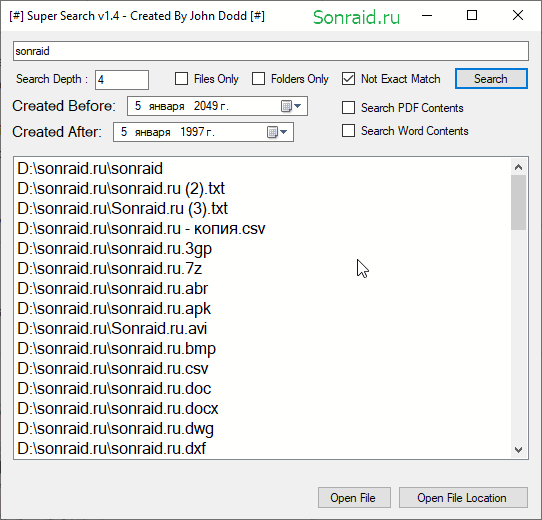Select result sonraid.ru.apk

point(114,308)
